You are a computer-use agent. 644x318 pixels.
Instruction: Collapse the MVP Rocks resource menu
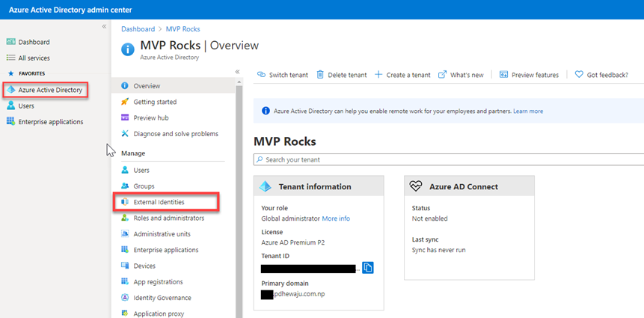pyautogui.click(x=237, y=72)
